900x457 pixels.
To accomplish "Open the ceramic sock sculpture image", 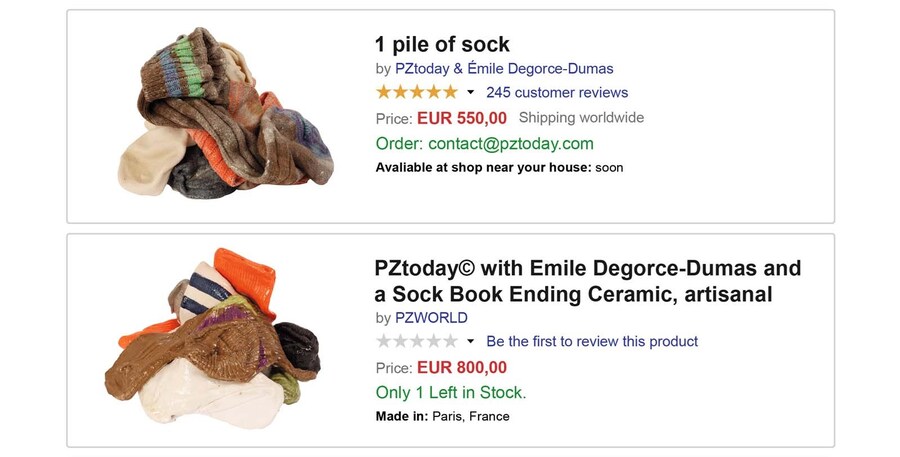I will [213, 338].
